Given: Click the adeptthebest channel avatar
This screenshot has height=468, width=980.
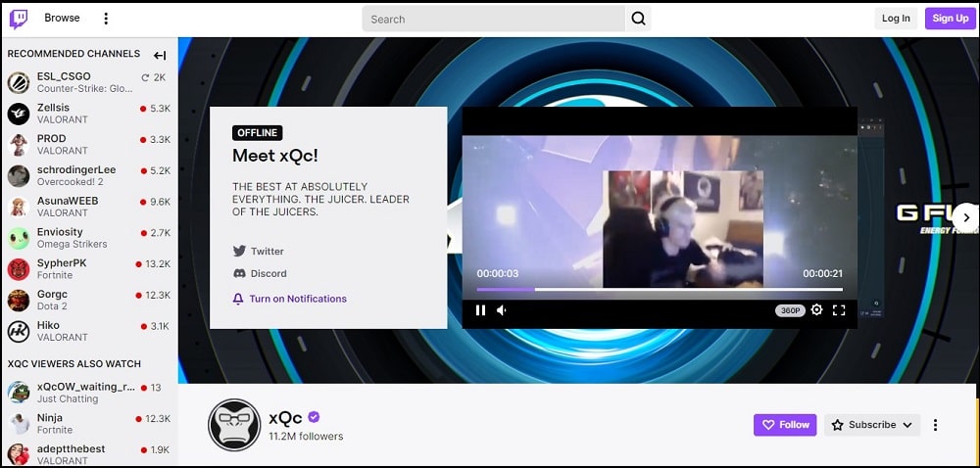Looking at the screenshot, I should [x=19, y=454].
